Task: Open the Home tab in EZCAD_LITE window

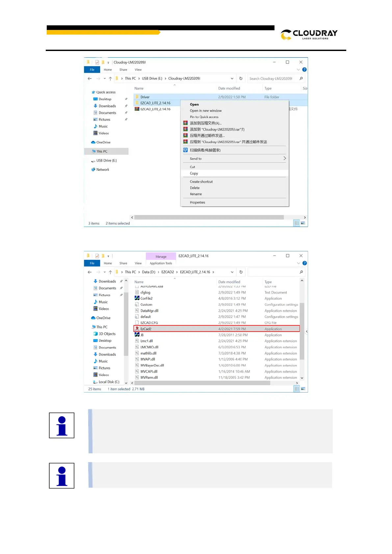Action: [108, 263]
